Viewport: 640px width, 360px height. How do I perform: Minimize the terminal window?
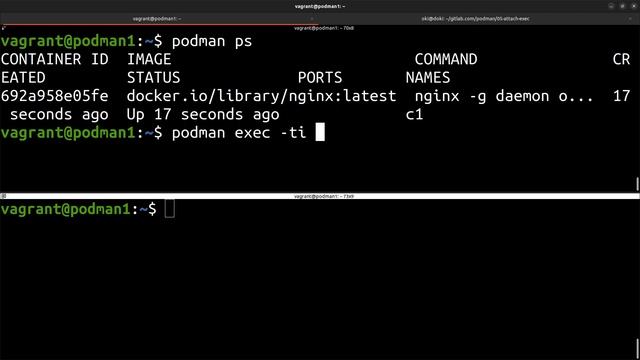point(611,6)
